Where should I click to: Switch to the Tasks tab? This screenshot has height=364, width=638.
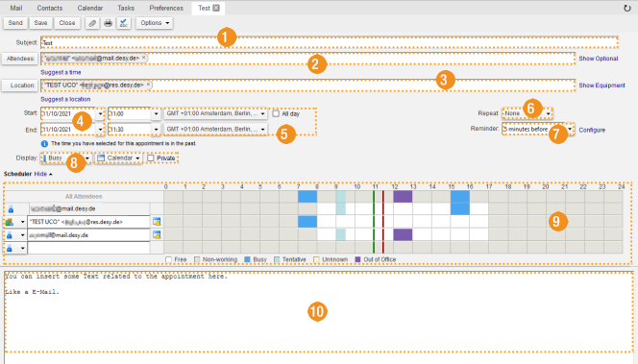click(x=126, y=8)
